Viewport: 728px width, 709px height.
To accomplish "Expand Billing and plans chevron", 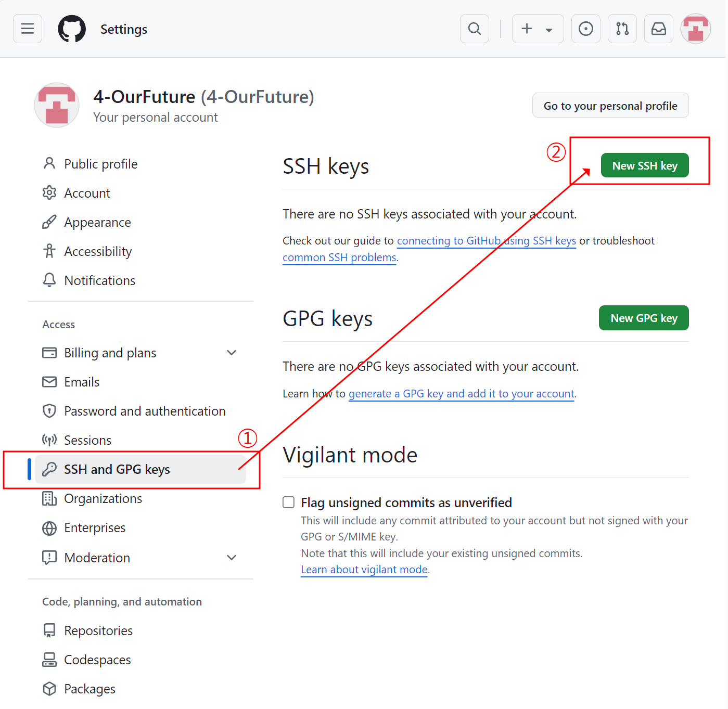I will pos(232,353).
